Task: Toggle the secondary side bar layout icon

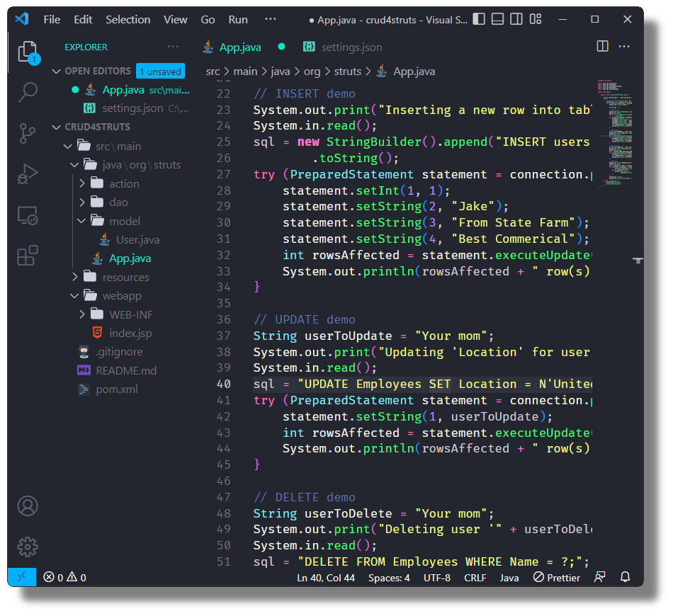Action: (x=516, y=19)
